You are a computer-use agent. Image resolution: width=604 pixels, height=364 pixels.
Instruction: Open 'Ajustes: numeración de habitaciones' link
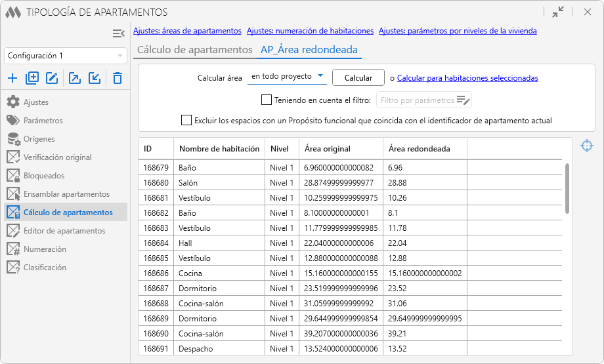pos(310,31)
